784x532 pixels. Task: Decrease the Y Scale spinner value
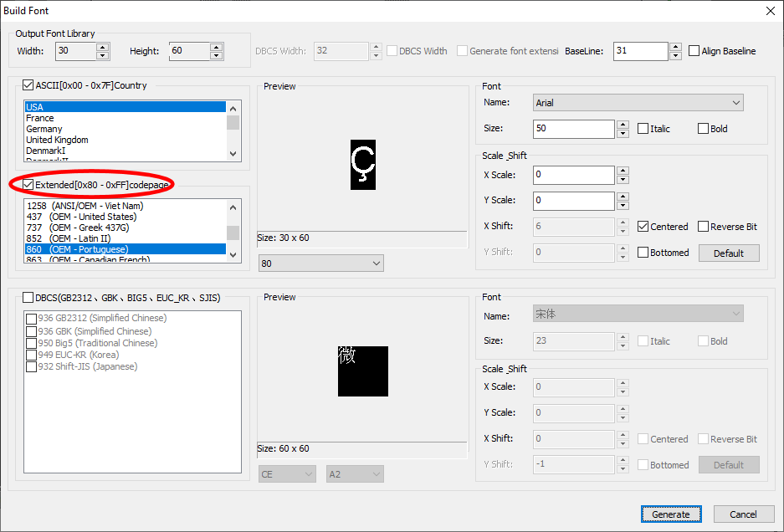click(x=622, y=205)
